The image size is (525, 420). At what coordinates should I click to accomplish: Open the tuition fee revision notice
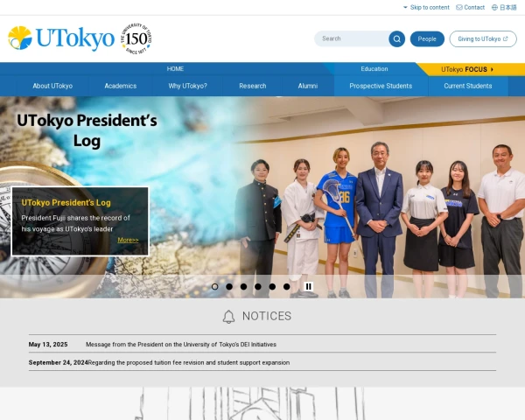click(188, 362)
